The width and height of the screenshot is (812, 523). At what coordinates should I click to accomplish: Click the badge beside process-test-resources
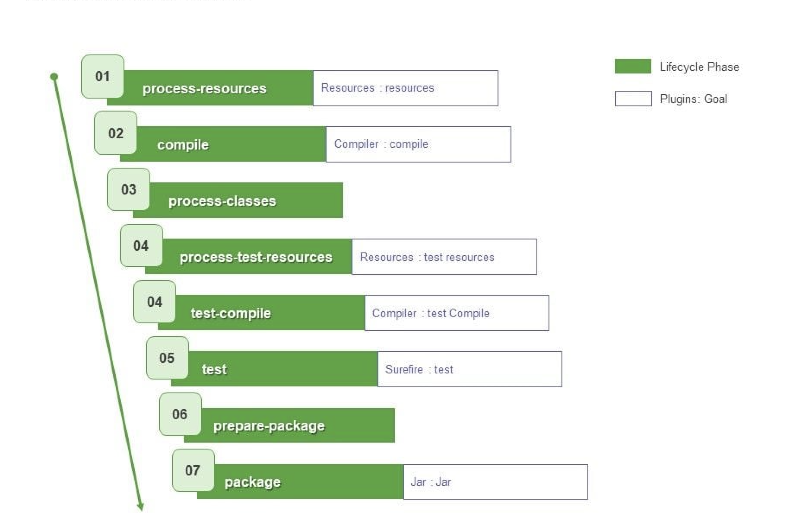[x=142, y=246]
